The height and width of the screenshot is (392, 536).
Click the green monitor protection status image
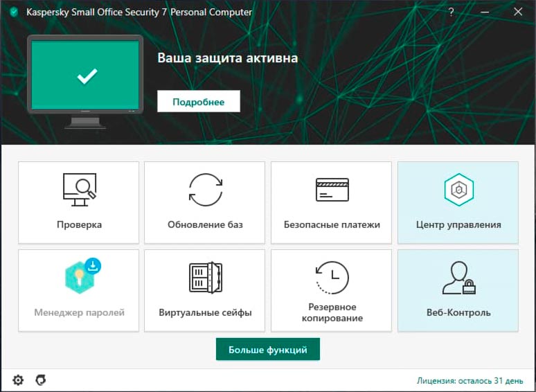(86, 77)
